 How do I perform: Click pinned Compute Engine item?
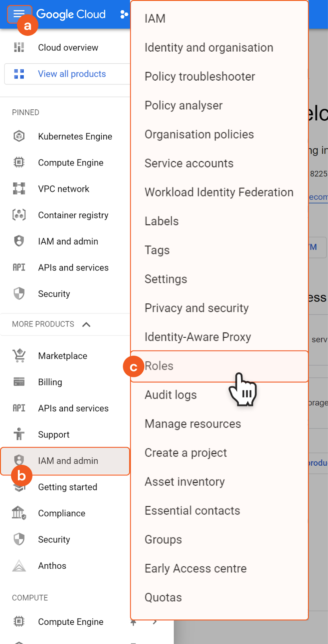click(x=71, y=163)
